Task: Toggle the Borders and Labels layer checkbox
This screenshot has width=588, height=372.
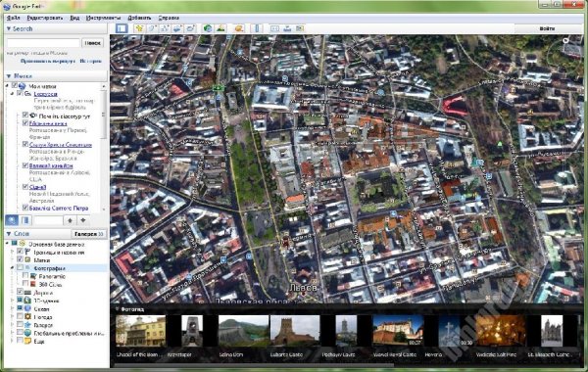Action: point(20,253)
